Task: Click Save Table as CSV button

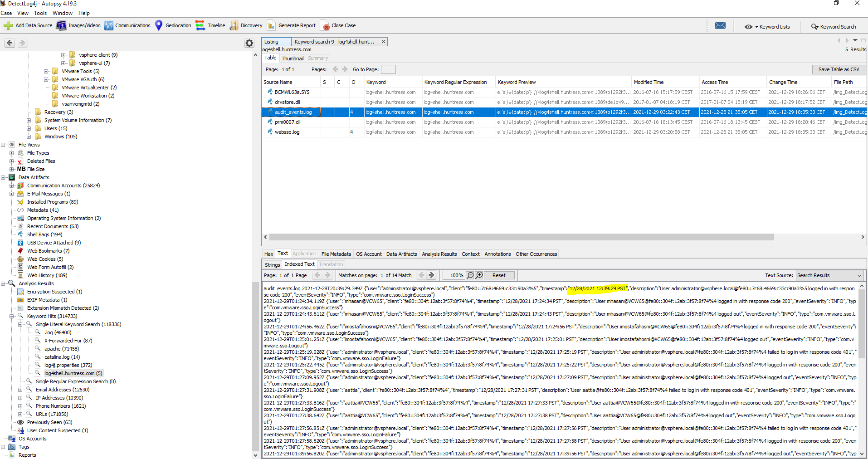Action: pyautogui.click(x=839, y=69)
